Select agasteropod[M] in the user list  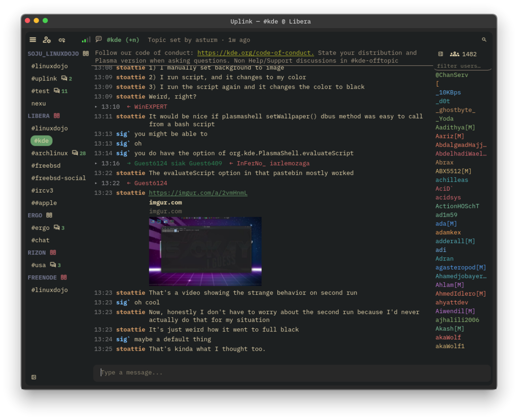click(x=460, y=268)
